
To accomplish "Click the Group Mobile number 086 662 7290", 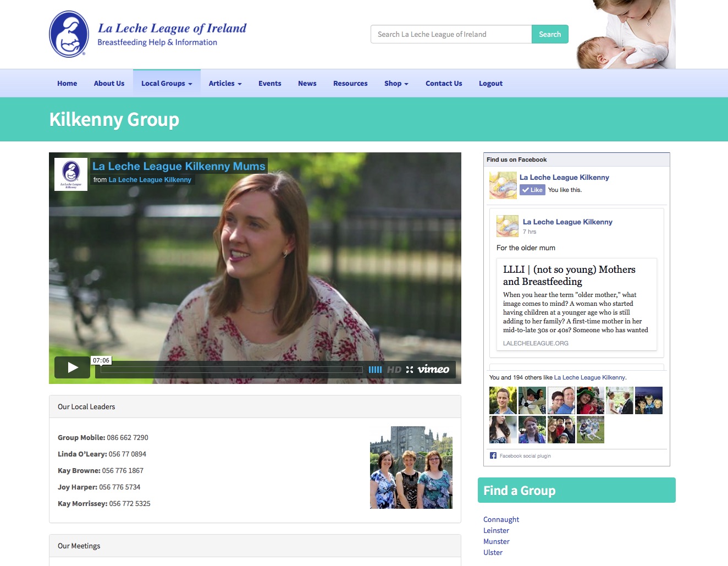I will tap(128, 438).
